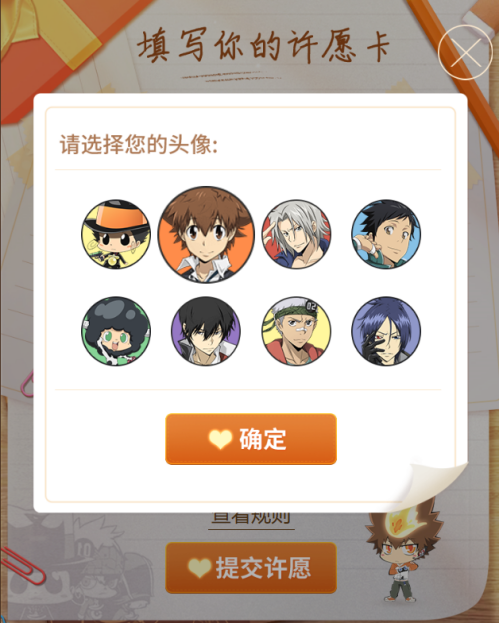
Task: Select the headband avatar with nose bandage
Action: pos(296,331)
